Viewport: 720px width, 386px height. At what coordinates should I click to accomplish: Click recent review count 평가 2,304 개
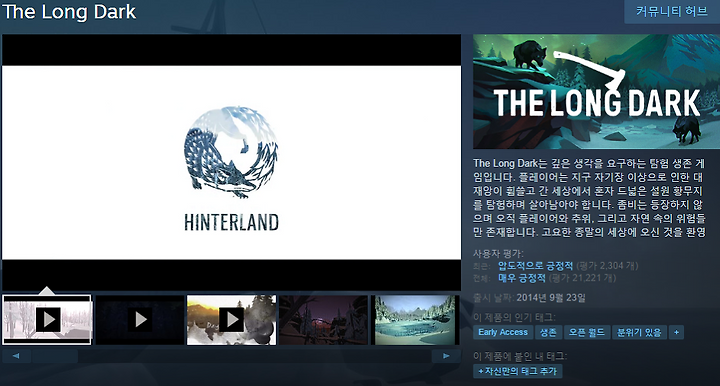(x=607, y=266)
